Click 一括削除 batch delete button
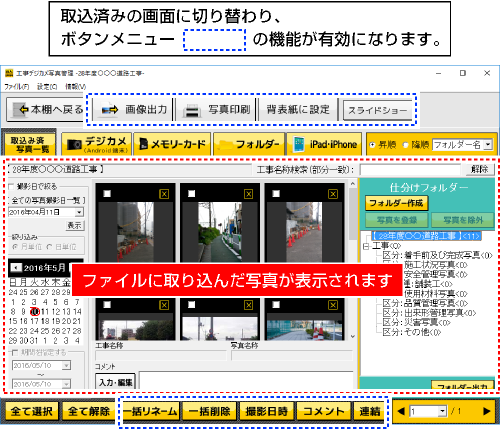 pos(210,411)
